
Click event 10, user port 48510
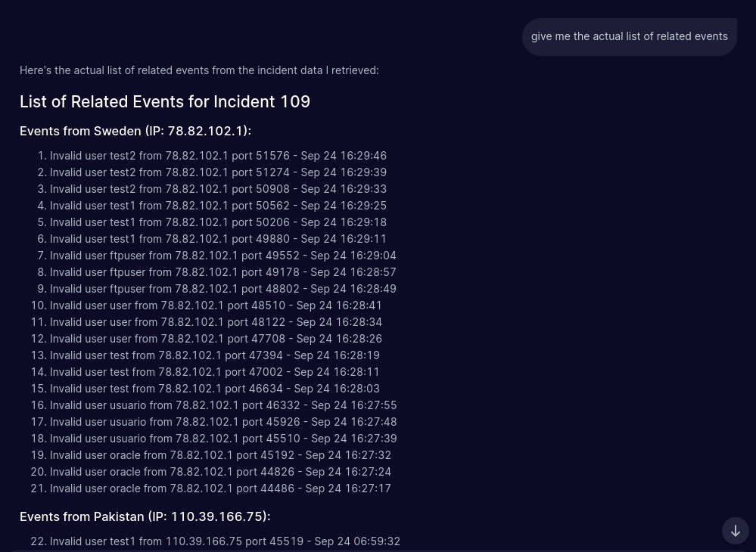(x=216, y=305)
